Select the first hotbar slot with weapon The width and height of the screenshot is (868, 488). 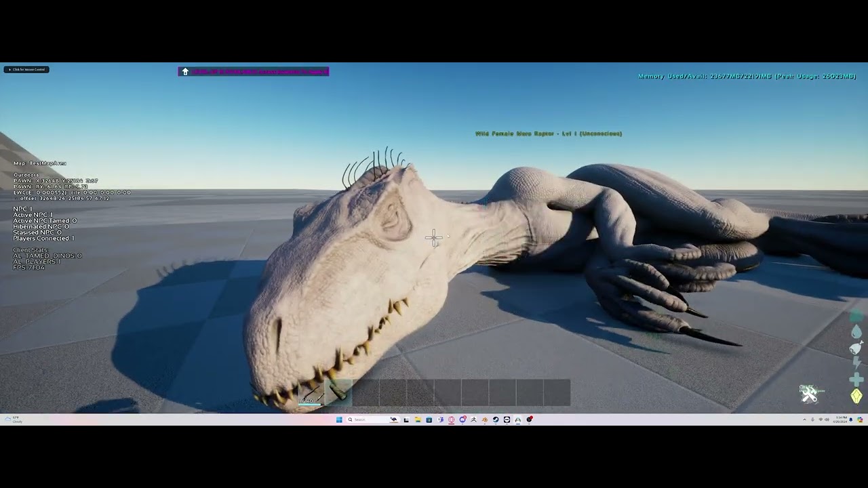[x=311, y=392]
